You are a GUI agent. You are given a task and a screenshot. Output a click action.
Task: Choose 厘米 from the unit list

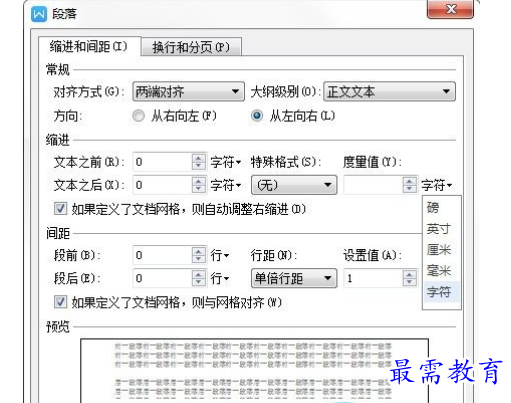pyautogui.click(x=441, y=250)
